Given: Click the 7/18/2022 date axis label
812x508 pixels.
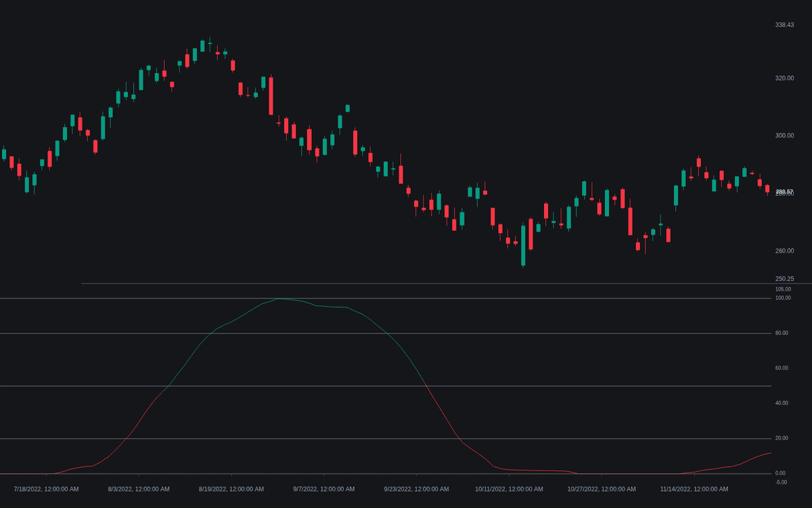Looking at the screenshot, I should click(x=46, y=489).
